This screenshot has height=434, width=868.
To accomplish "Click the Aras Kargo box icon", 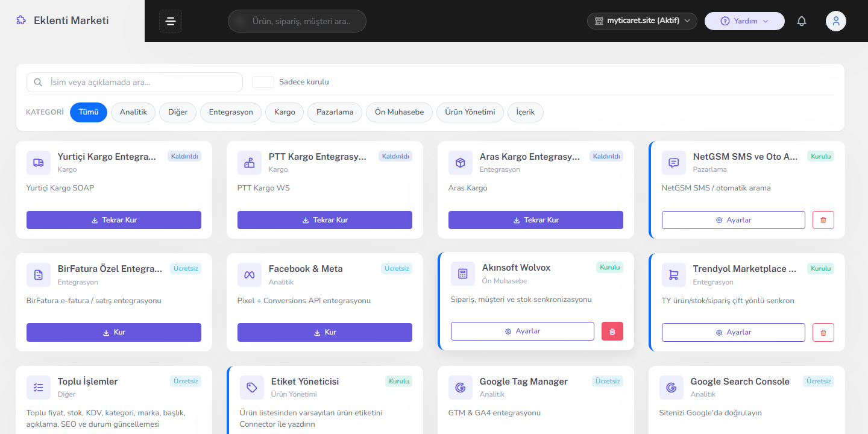I will pyautogui.click(x=461, y=163).
